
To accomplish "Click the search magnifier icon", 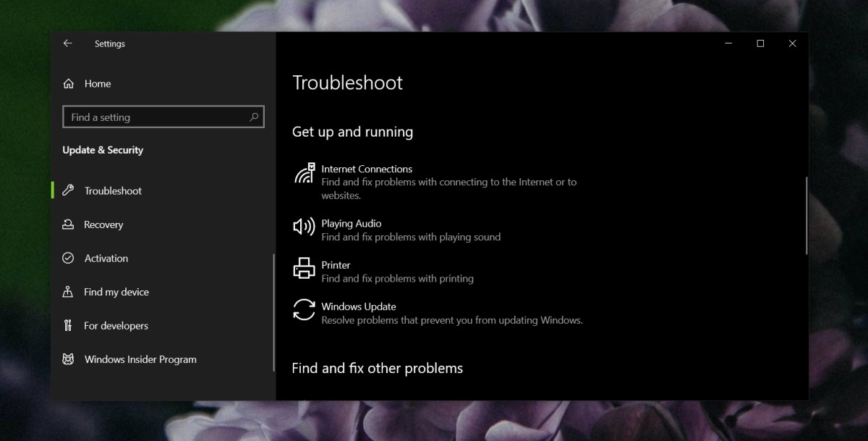I will tap(254, 117).
